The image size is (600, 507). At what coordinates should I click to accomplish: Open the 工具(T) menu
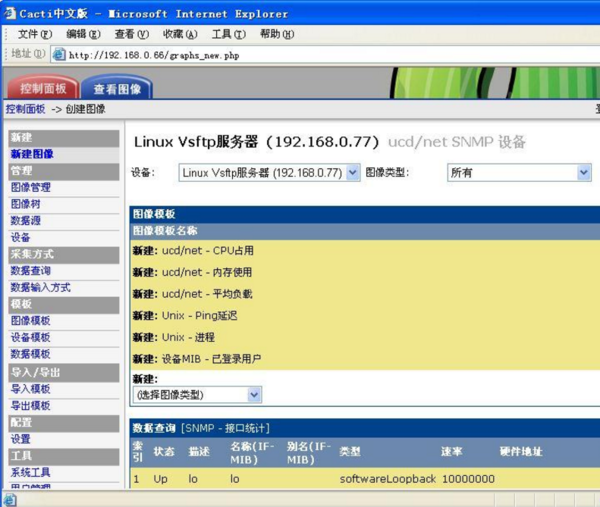click(x=229, y=34)
